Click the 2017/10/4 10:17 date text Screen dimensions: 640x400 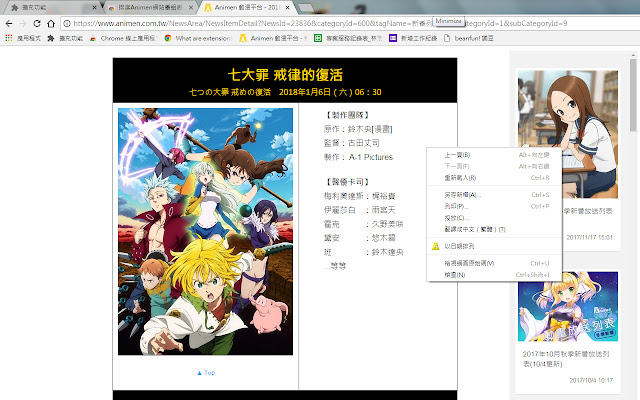pyautogui.click(x=591, y=380)
